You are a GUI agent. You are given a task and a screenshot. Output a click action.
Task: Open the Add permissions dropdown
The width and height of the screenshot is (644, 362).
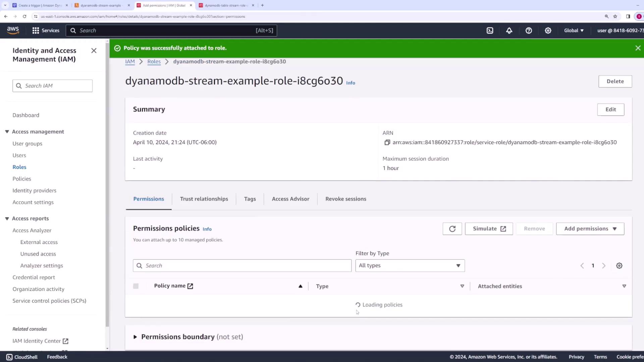[x=590, y=229]
